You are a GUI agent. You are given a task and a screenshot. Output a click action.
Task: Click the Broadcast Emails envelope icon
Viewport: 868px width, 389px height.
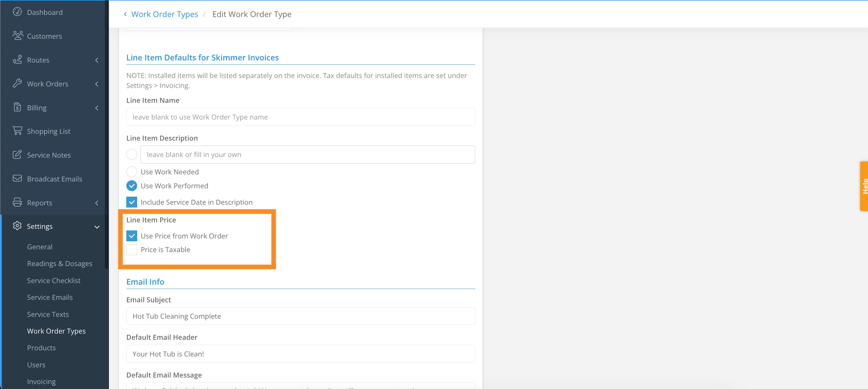(x=17, y=178)
